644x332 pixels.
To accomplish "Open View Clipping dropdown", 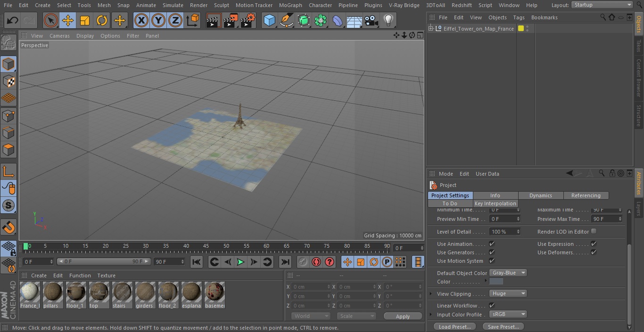I will pos(508,293).
